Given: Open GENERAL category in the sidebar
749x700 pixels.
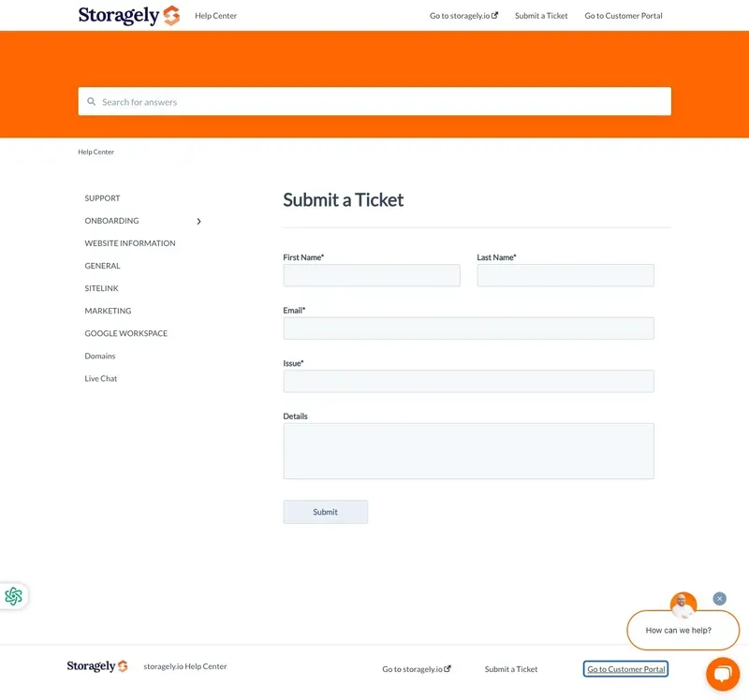Looking at the screenshot, I should pyautogui.click(x=102, y=266).
